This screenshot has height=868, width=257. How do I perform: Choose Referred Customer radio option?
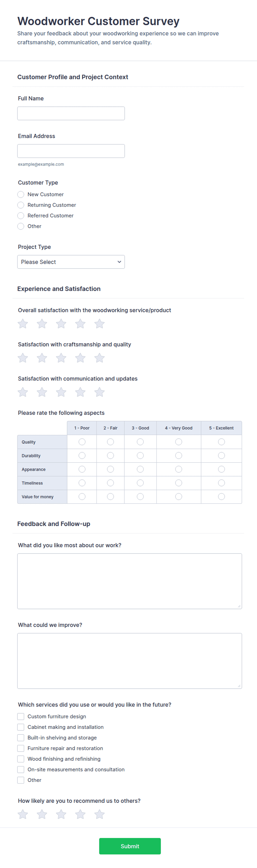tap(20, 216)
